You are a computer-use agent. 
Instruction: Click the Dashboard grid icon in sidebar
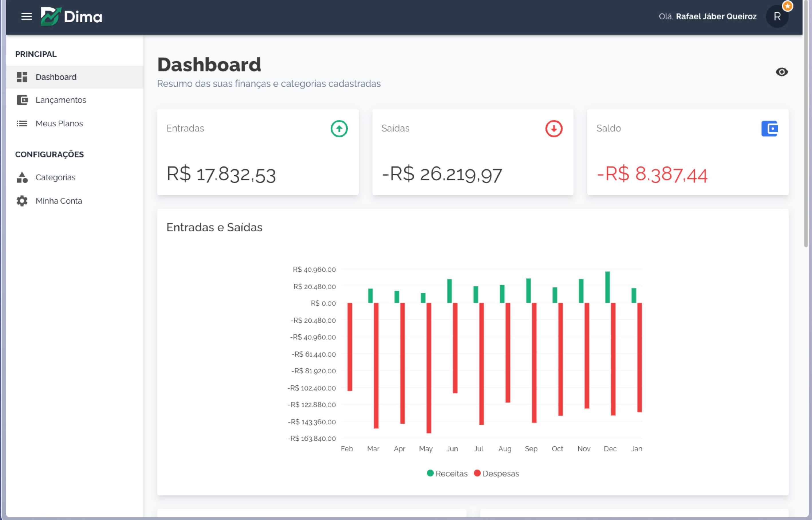coord(22,77)
